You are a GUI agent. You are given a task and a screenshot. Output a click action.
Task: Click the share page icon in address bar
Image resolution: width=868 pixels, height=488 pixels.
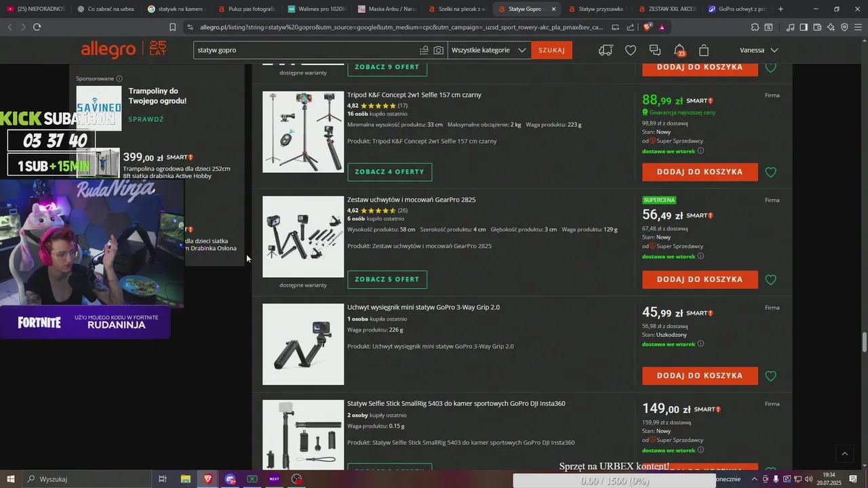(x=631, y=27)
